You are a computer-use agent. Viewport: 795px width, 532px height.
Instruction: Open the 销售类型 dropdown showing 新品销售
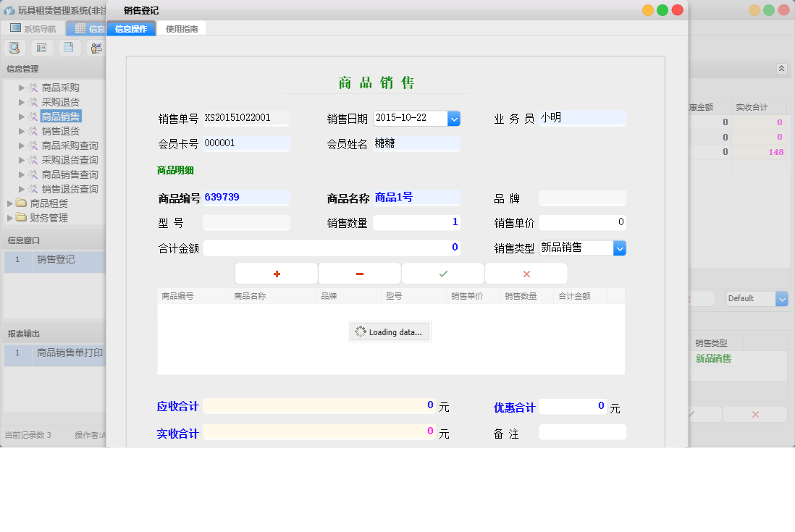619,248
